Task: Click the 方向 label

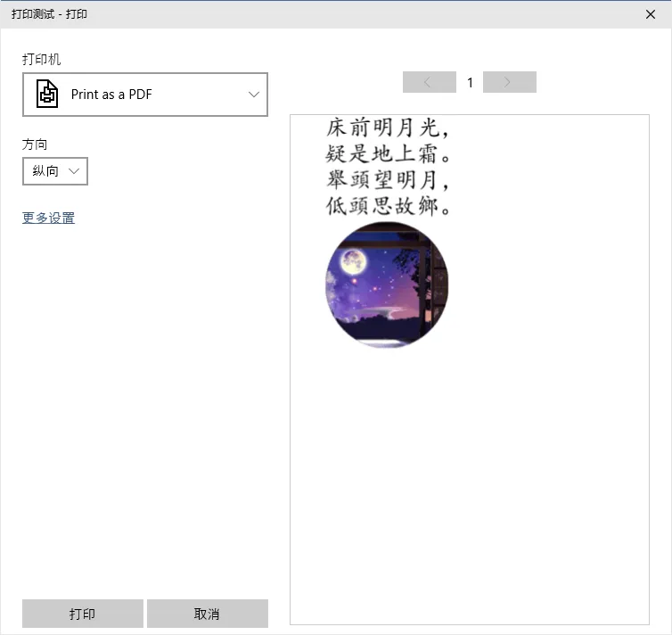Action: [35, 144]
